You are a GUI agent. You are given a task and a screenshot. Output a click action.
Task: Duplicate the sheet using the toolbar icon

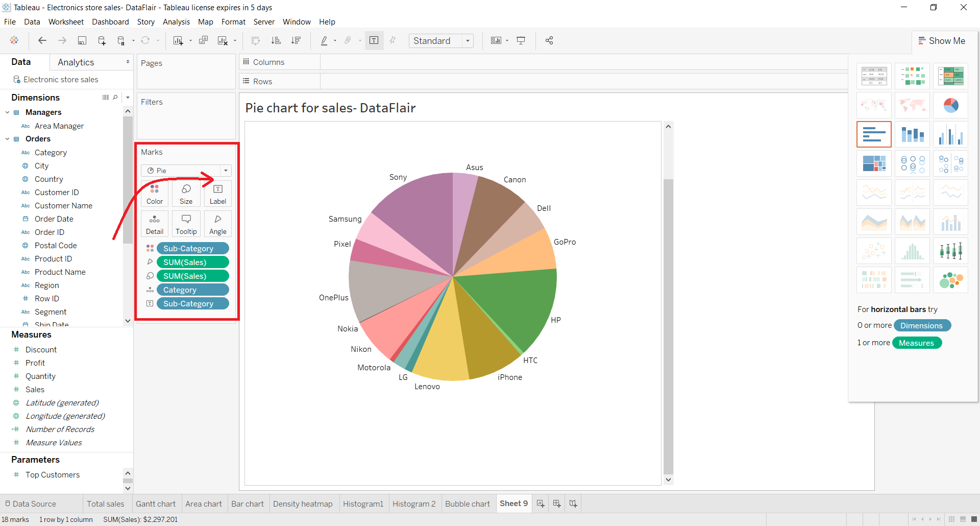(203, 40)
